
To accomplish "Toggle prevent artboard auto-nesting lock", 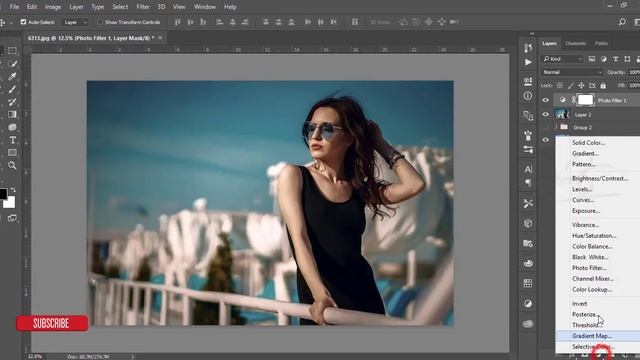I will pos(592,86).
